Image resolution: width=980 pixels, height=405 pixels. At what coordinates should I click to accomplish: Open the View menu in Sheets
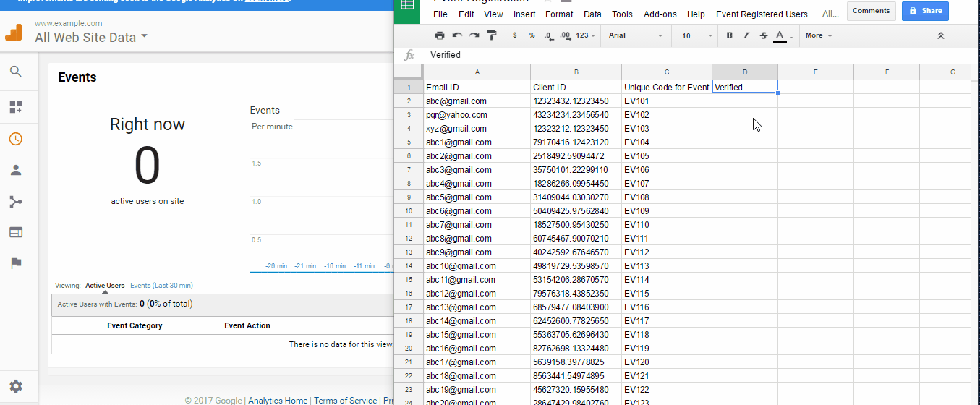pyautogui.click(x=493, y=14)
